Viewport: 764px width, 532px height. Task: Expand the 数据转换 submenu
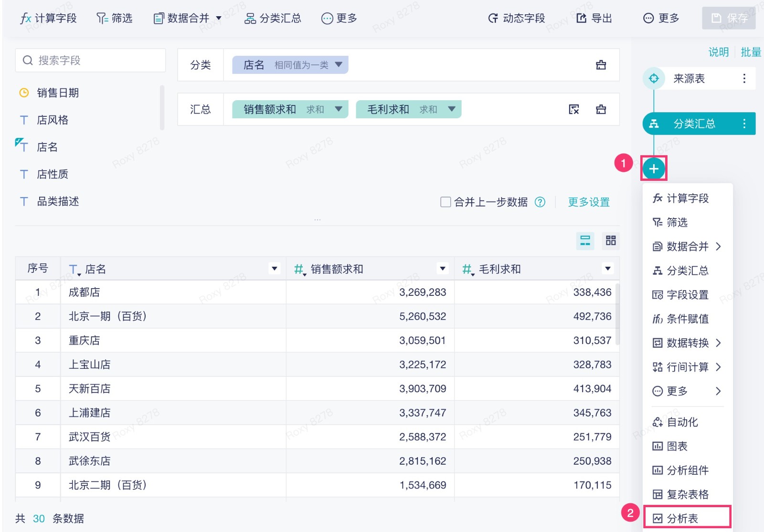click(687, 343)
